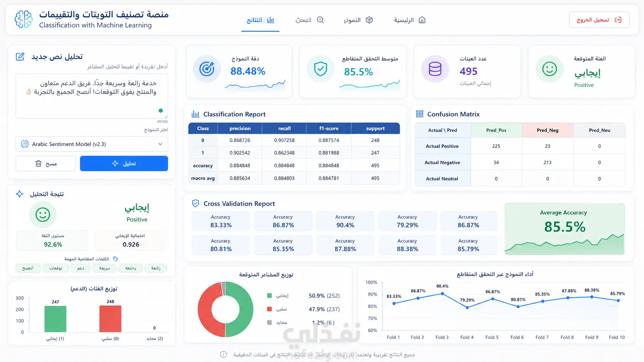Click the recall column header
This screenshot has width=644, height=362.
(284, 128)
